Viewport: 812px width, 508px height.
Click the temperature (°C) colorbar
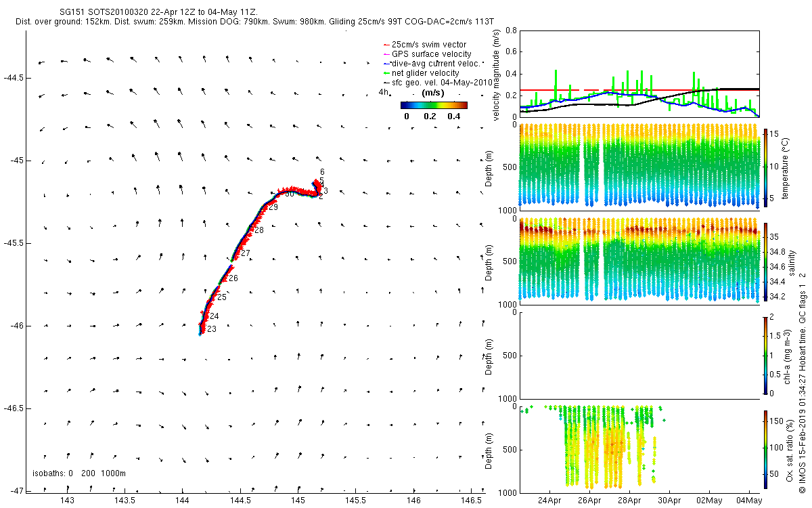765,167
